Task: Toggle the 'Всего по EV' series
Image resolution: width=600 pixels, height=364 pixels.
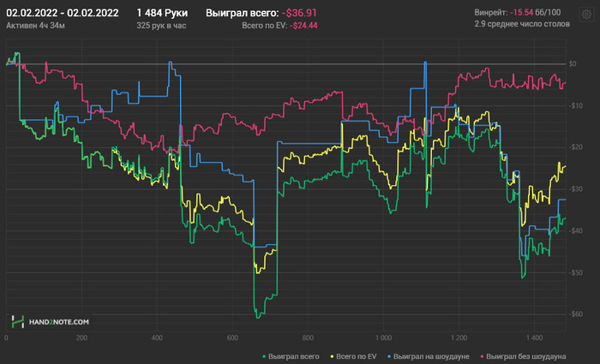Action: pyautogui.click(x=357, y=356)
